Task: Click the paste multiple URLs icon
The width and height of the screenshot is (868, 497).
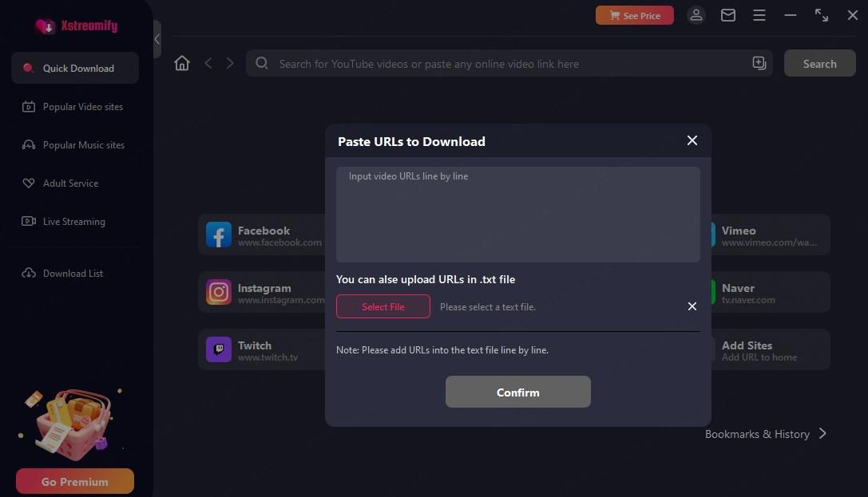Action: [759, 63]
